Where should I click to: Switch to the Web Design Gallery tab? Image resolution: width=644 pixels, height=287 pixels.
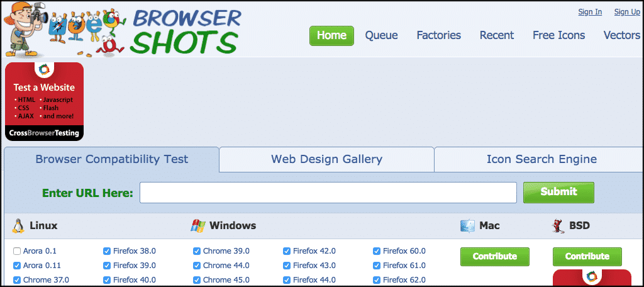(326, 159)
